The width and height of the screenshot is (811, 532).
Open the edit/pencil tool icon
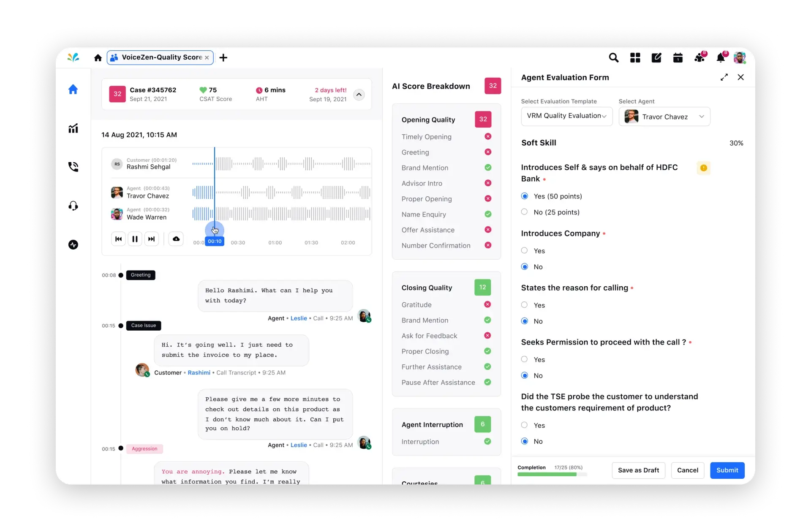(x=657, y=57)
